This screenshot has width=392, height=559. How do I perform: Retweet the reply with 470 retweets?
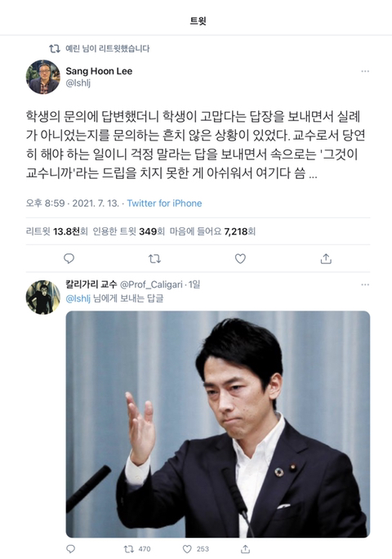pos(137,549)
